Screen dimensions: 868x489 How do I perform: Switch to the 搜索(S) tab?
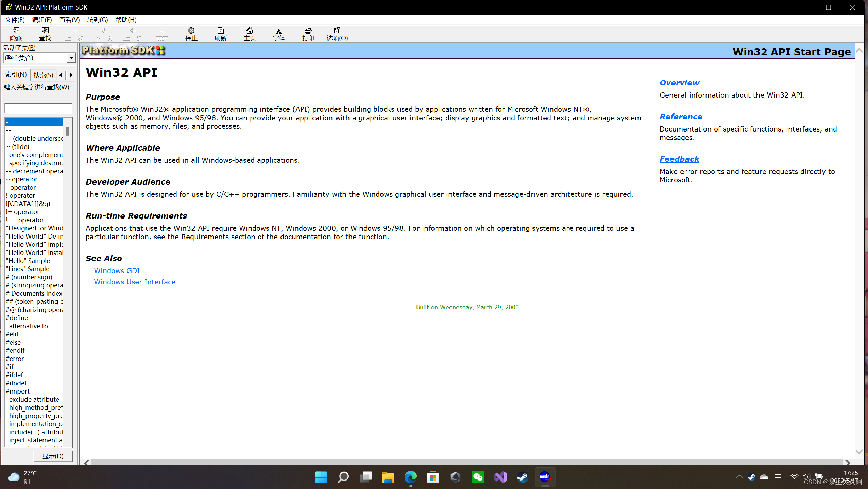[44, 75]
